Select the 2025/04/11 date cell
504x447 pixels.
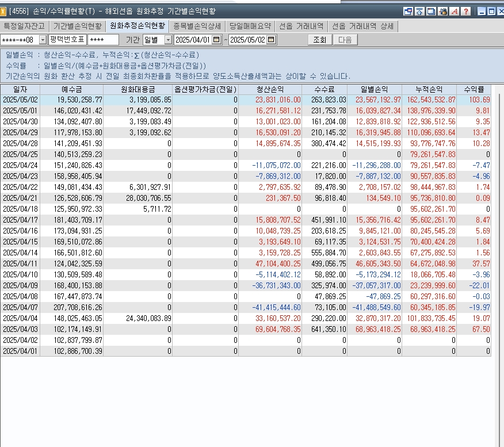pos(20,264)
